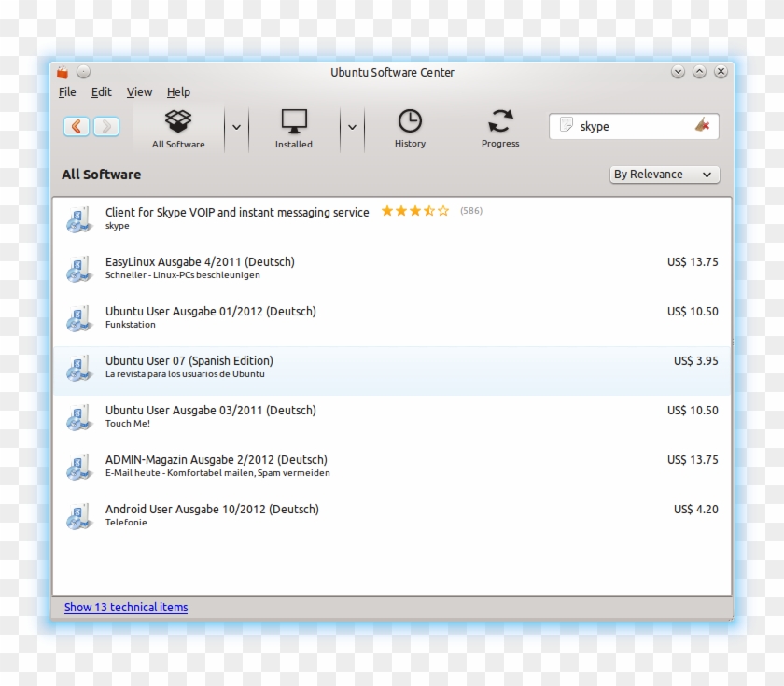Click the Ubuntu Software Center title icon
784x686 pixels.
click(63, 72)
